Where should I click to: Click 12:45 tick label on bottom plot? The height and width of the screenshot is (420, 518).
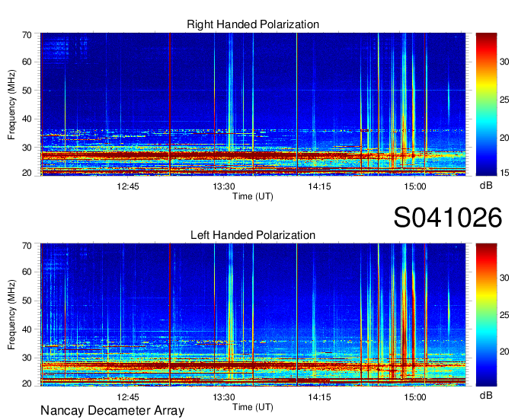128,397
